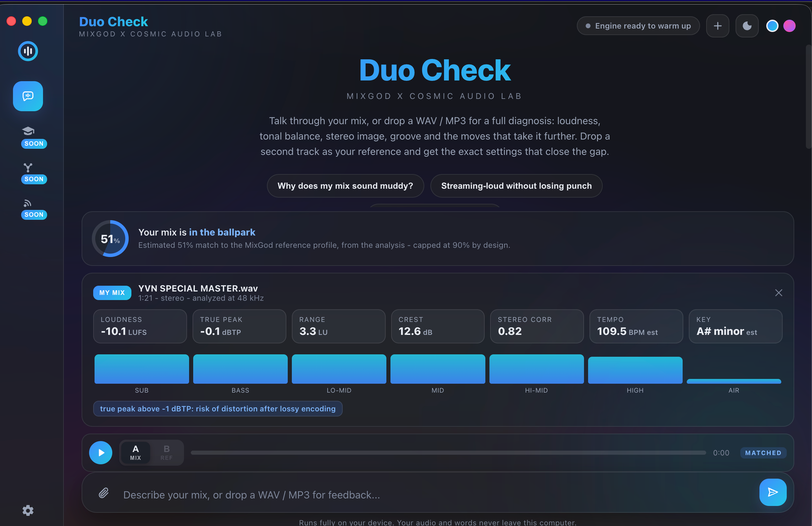The height and width of the screenshot is (526, 812).
Task: Open the chat view in sidebar
Action: [28, 96]
